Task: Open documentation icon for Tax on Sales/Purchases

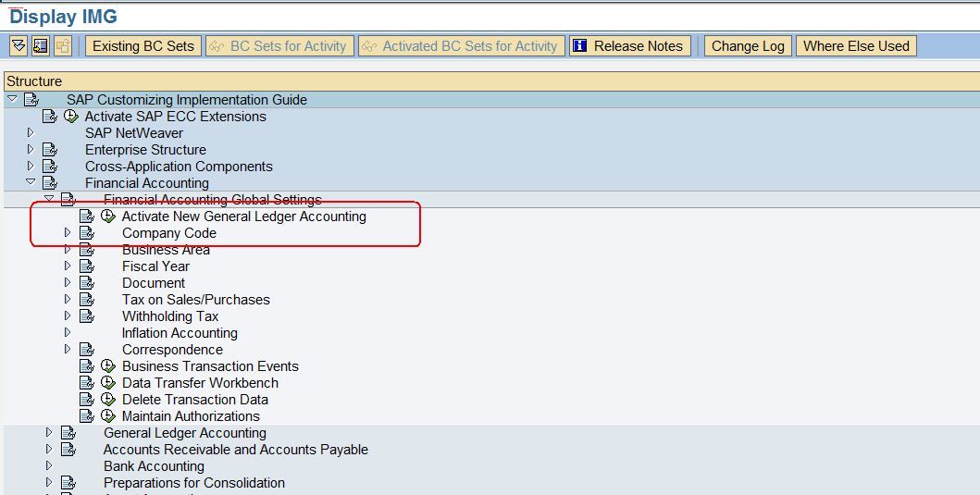Action: 87,300
